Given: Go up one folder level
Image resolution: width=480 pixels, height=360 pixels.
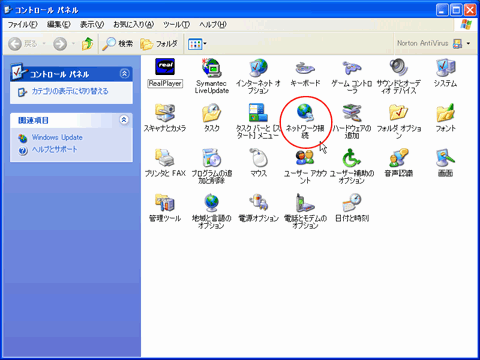Looking at the screenshot, I should tap(87, 44).
